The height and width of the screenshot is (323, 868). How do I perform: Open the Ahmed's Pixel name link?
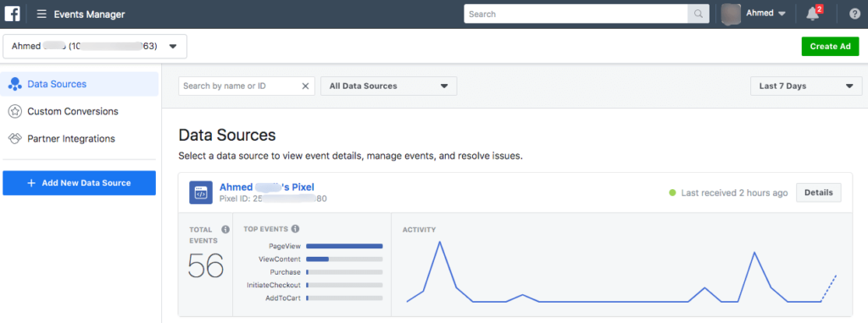pyautogui.click(x=267, y=187)
